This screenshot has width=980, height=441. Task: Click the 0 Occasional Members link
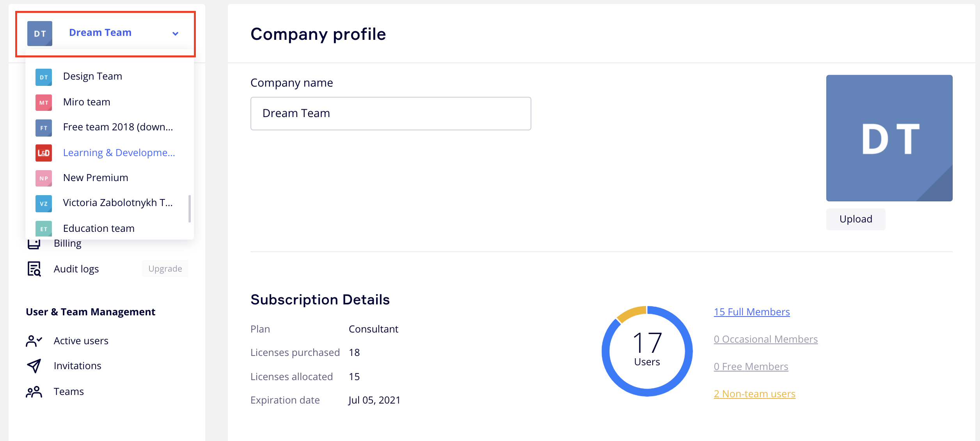pos(765,339)
